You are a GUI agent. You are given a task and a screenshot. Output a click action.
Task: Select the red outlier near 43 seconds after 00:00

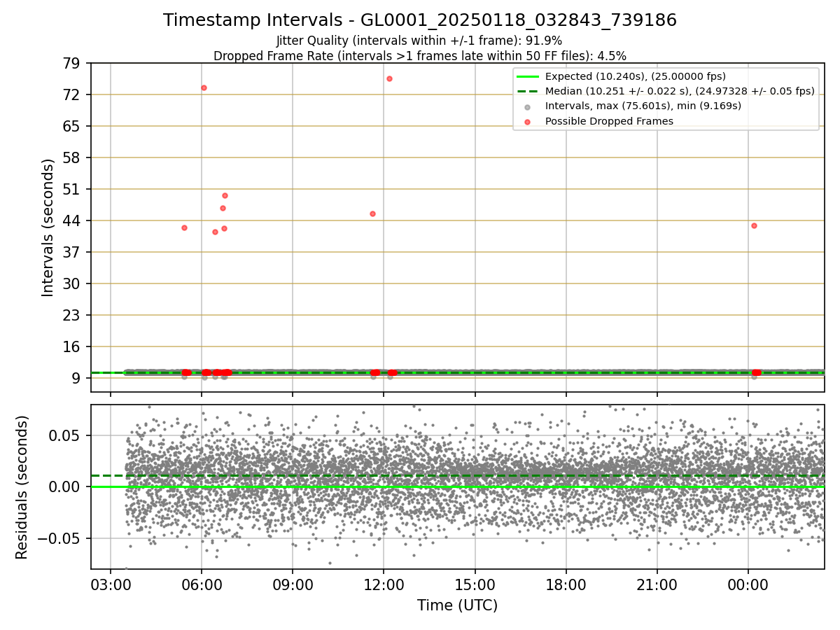754,225
